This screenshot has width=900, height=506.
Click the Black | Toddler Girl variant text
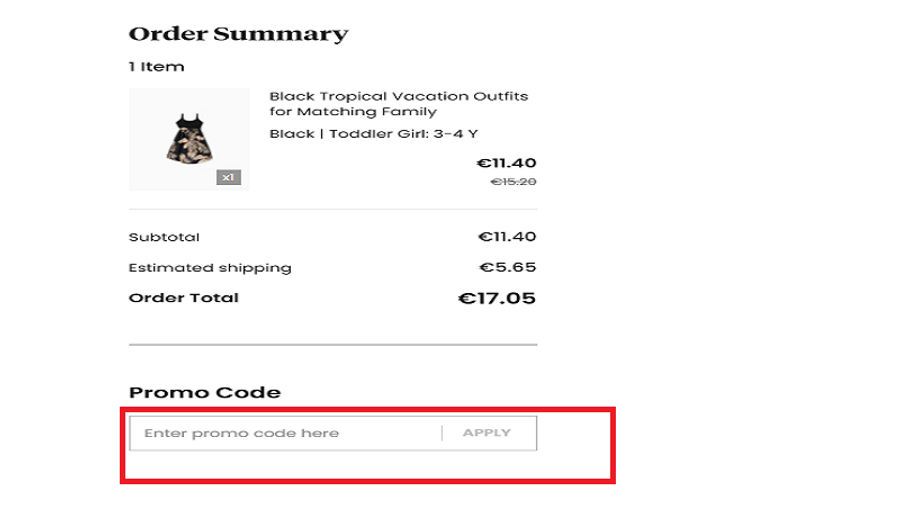pyautogui.click(x=373, y=134)
